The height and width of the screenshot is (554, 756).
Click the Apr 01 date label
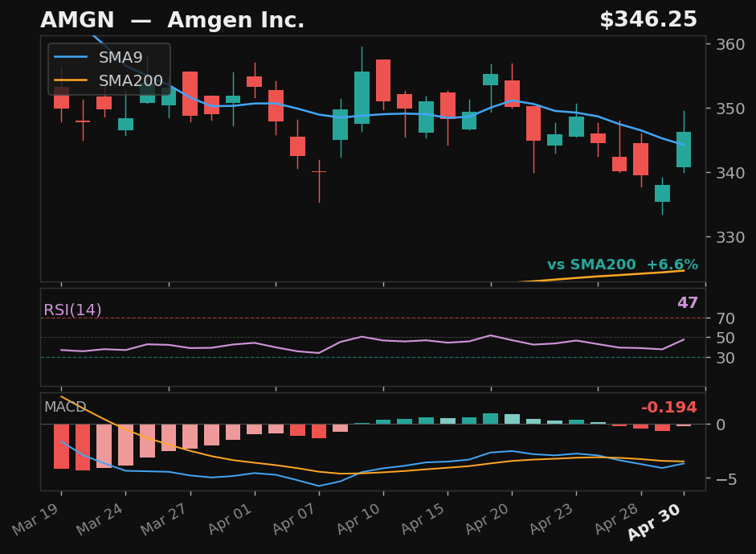[x=231, y=519]
